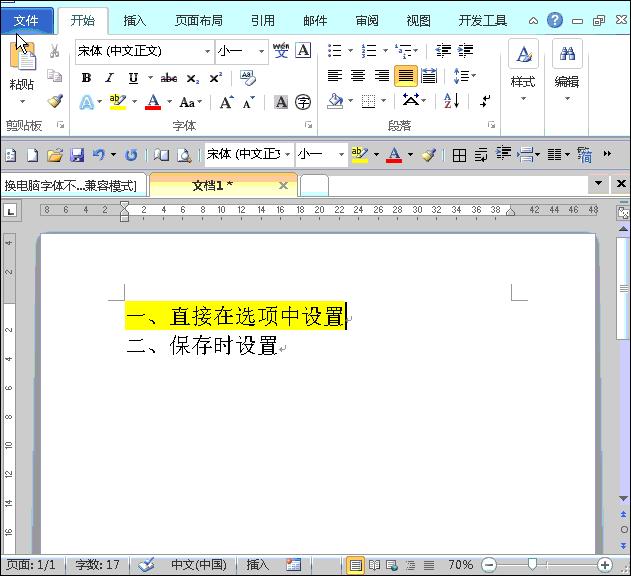Click the enclosed character 字 icon
Image resolution: width=631 pixels, height=576 pixels.
(x=303, y=102)
